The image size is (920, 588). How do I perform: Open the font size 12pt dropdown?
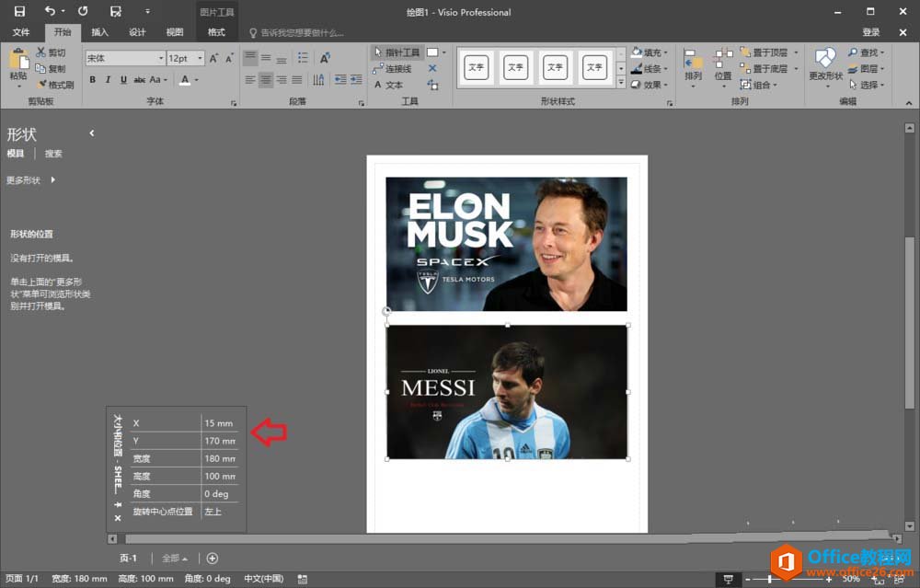198,58
